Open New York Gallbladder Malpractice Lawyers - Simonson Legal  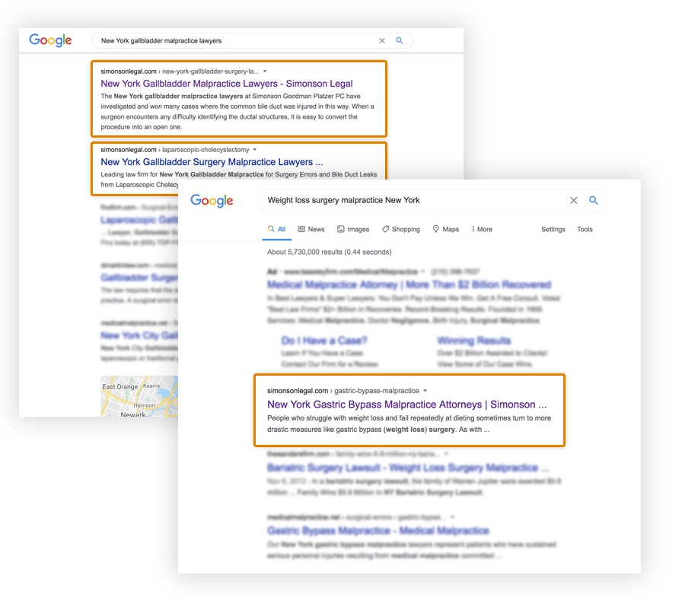pyautogui.click(x=227, y=84)
